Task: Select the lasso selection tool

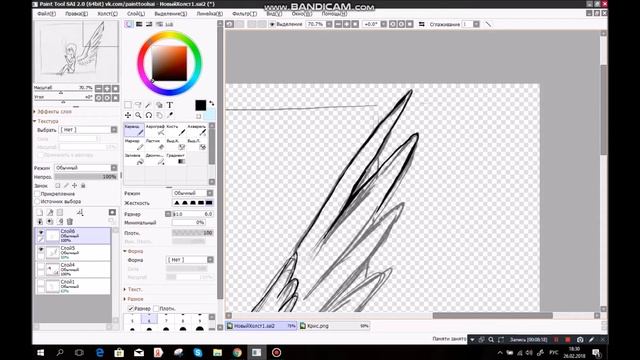Action: coord(138,105)
